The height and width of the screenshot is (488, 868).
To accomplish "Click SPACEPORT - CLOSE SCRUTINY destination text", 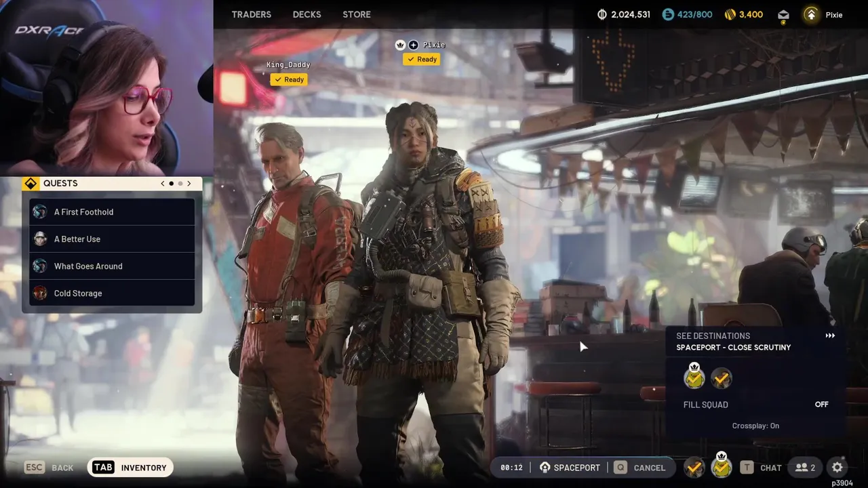I will pyautogui.click(x=733, y=347).
